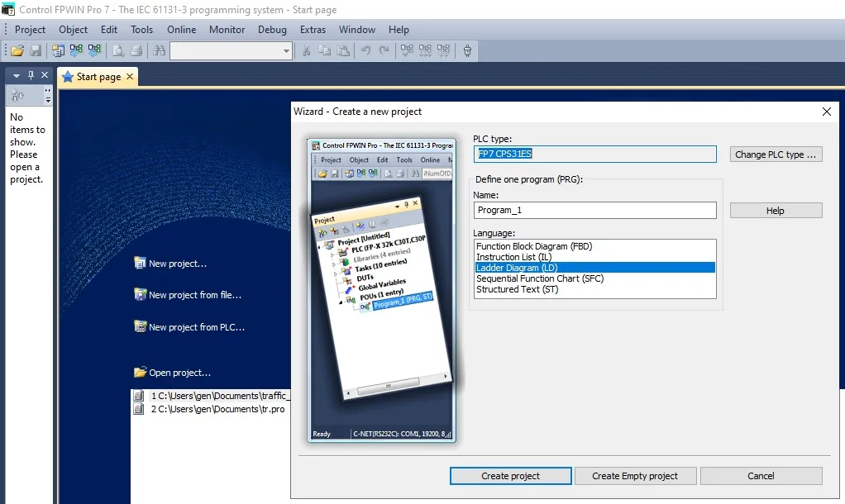Click the Copy icon in toolbar
The width and height of the screenshot is (845, 504).
(324, 50)
